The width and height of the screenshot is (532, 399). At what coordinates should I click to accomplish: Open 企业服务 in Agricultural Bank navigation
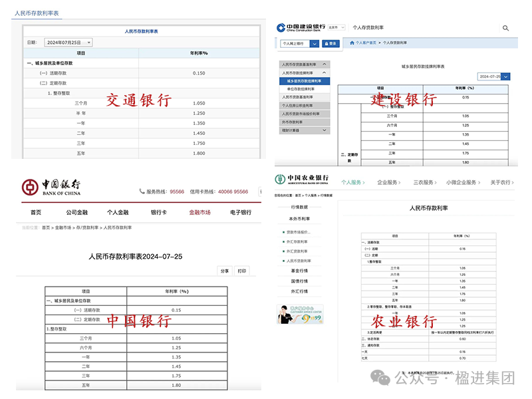click(x=389, y=182)
